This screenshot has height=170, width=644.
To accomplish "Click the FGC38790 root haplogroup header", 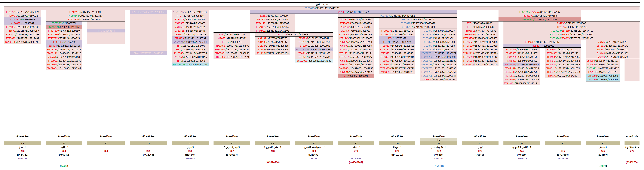I will [322, 8].
